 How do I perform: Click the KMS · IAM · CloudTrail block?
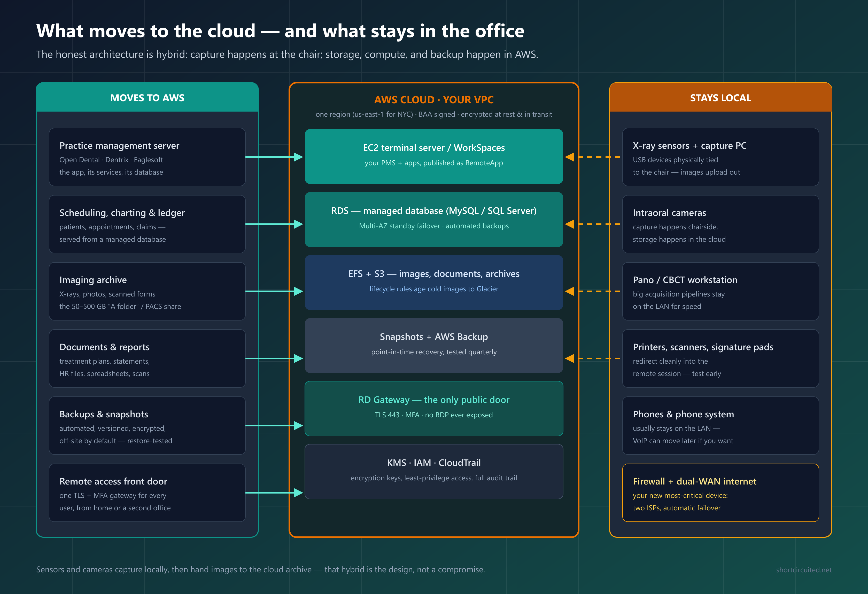pos(434,472)
